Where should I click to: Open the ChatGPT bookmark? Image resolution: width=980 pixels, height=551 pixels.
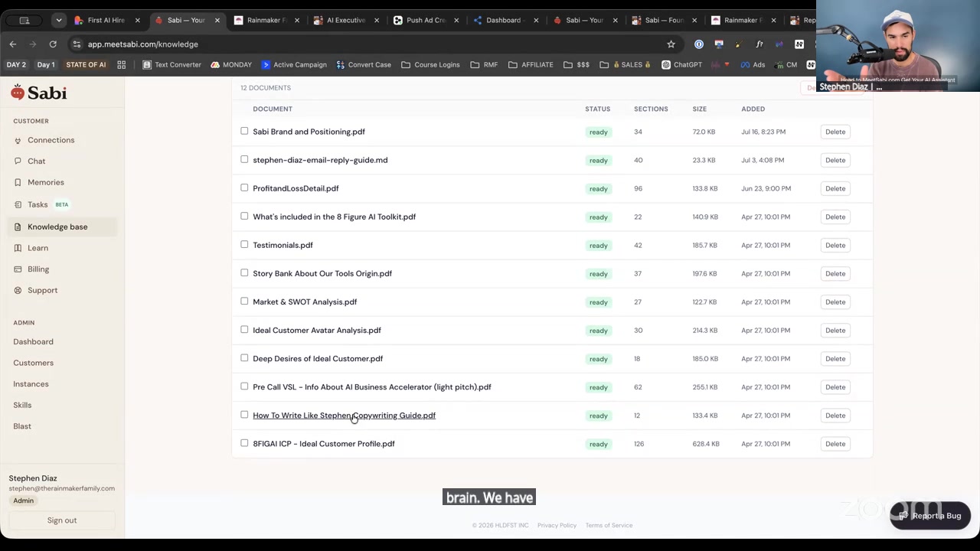681,65
